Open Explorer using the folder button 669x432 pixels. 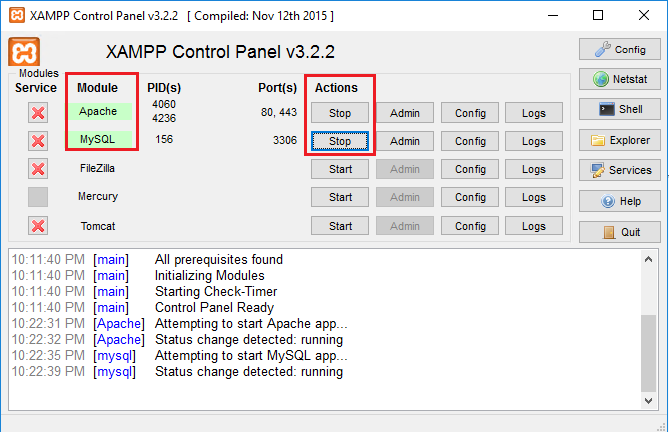click(x=620, y=140)
